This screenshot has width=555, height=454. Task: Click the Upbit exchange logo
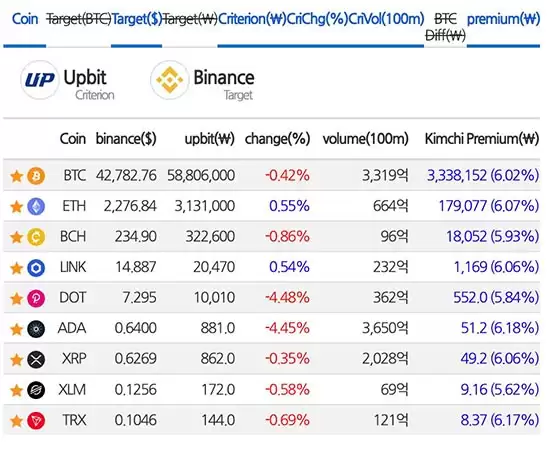click(x=40, y=80)
